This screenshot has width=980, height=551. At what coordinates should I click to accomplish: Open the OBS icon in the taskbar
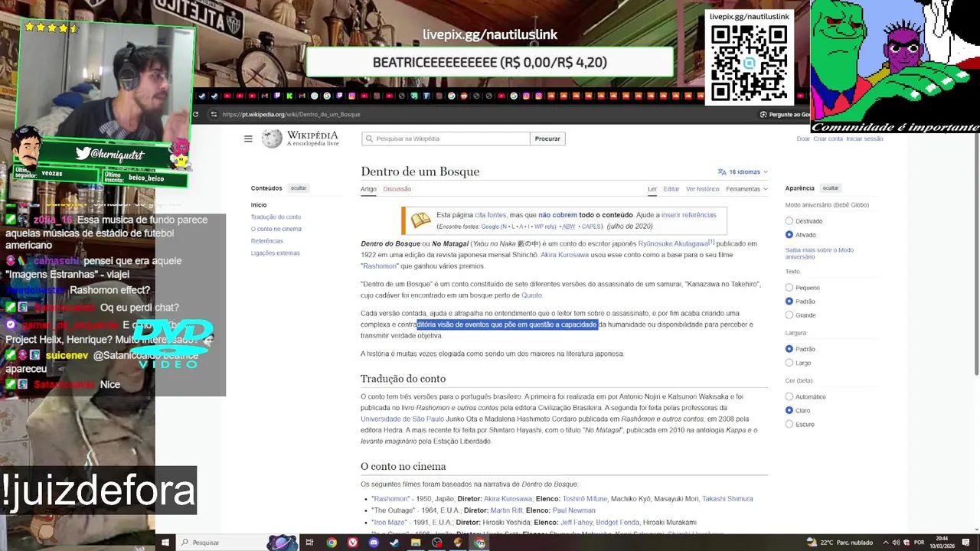(x=436, y=543)
